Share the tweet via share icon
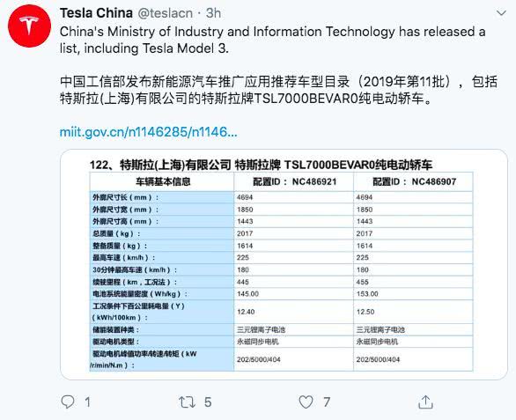516x420 pixels. (x=425, y=402)
